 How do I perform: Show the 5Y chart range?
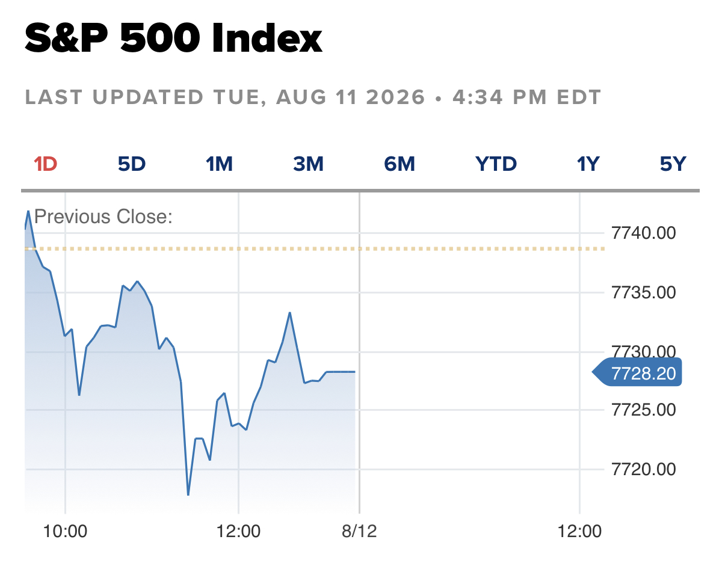pos(673,164)
